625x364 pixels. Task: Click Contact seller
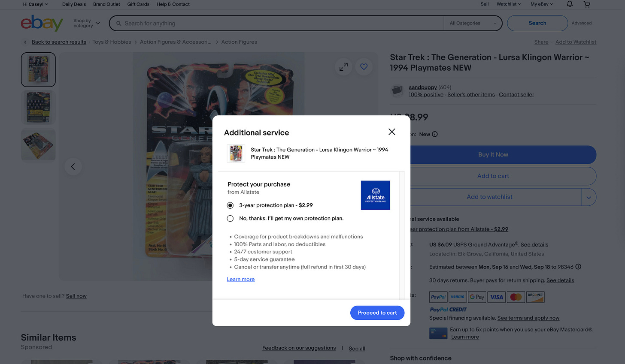(x=516, y=95)
